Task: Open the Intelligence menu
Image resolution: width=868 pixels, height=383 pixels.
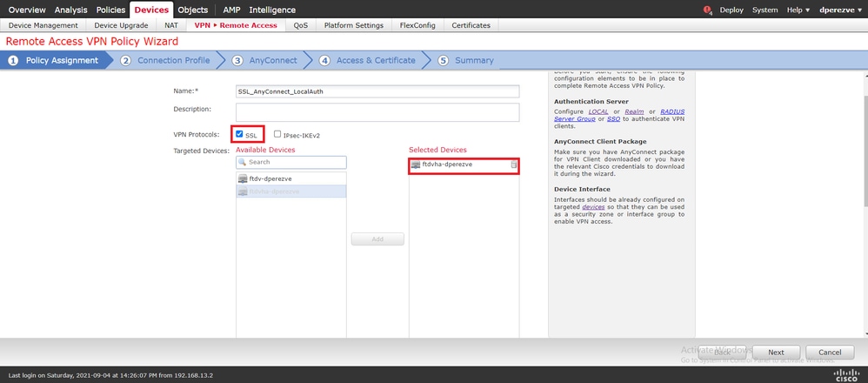Action: [x=272, y=10]
